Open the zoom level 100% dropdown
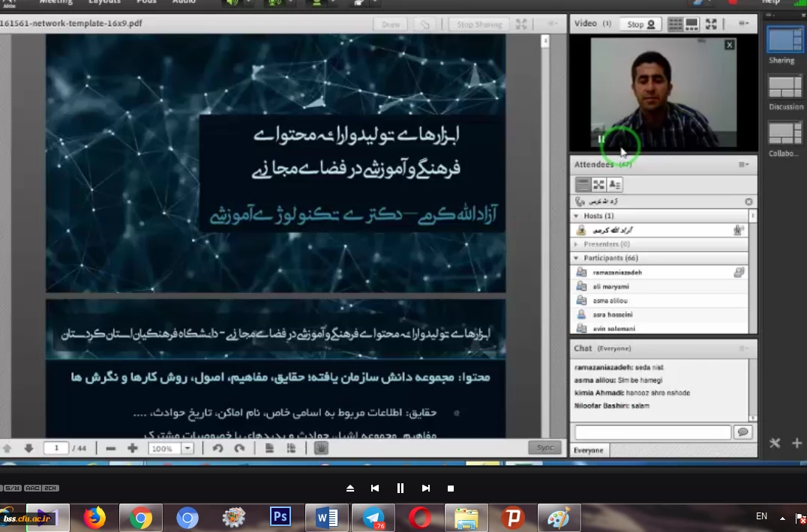 [187, 448]
